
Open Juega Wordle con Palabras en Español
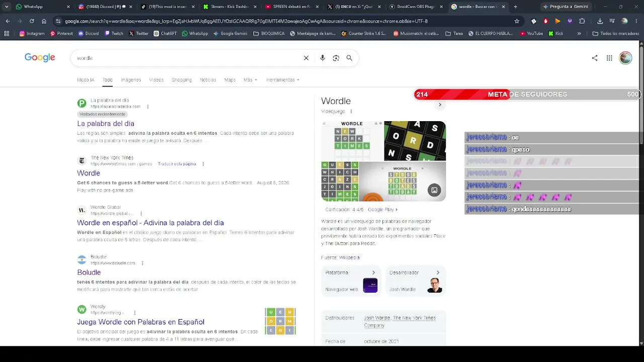pyautogui.click(x=140, y=322)
